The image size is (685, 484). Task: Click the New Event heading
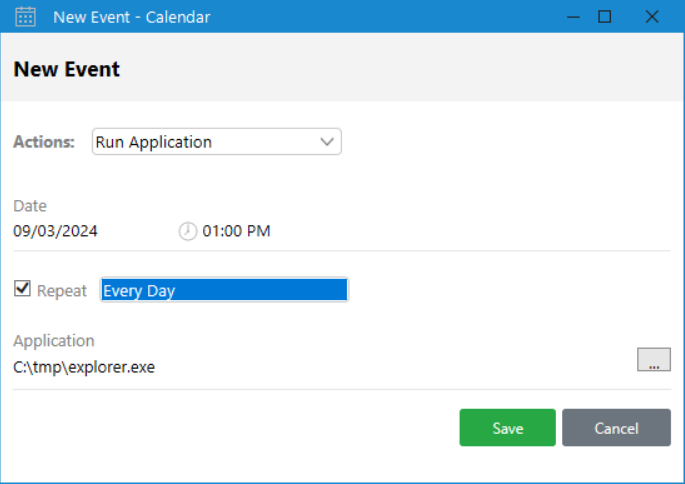tap(66, 69)
